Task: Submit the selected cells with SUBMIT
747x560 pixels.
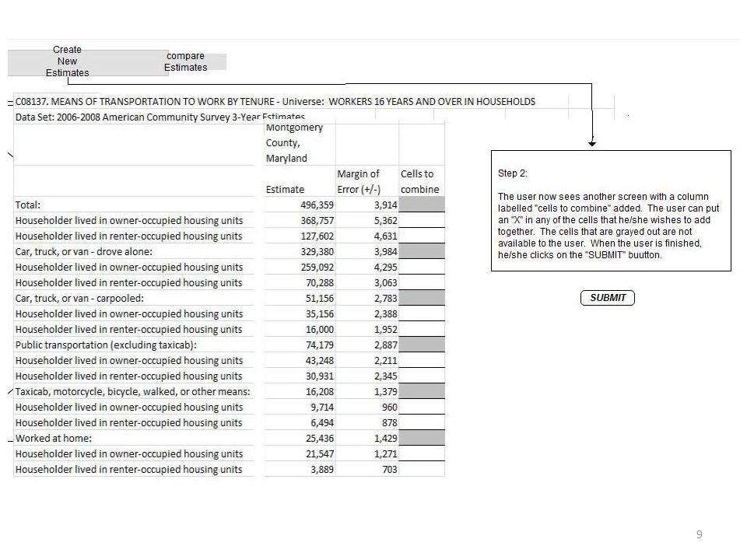Action: 608,298
